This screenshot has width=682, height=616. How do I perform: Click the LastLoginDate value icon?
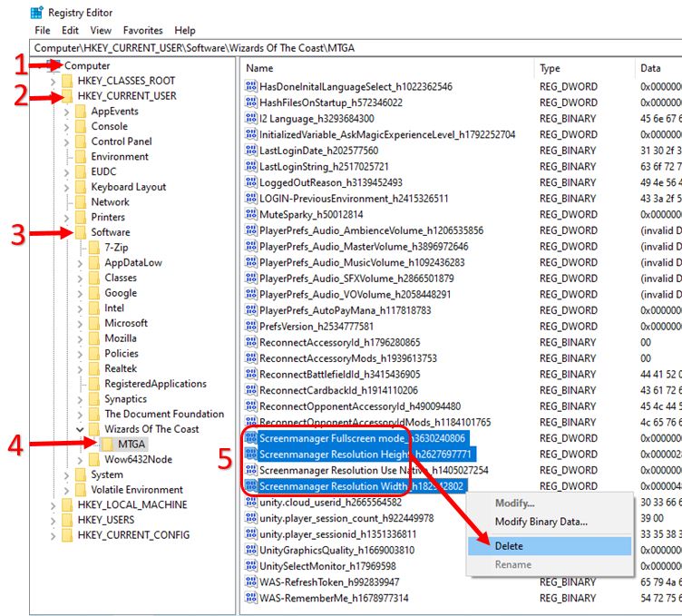[x=251, y=150]
